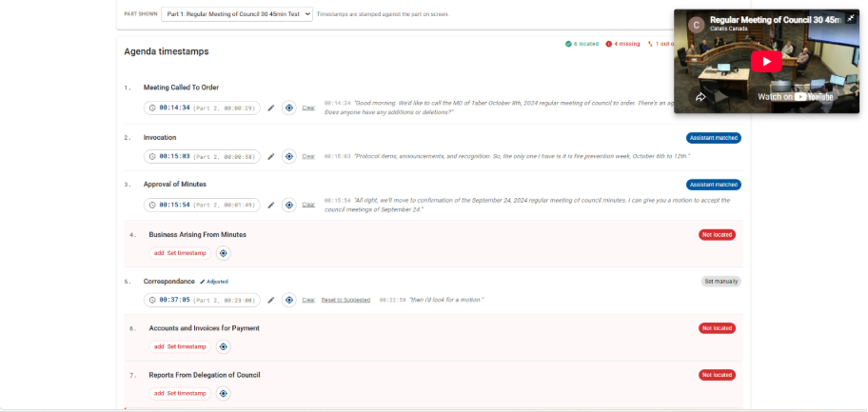Edit timestamp for Meeting Called To Order
The height and width of the screenshot is (412, 868).
click(270, 108)
